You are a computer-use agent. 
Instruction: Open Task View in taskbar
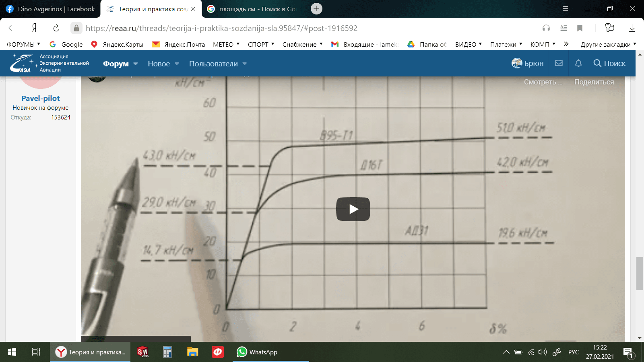(x=36, y=352)
